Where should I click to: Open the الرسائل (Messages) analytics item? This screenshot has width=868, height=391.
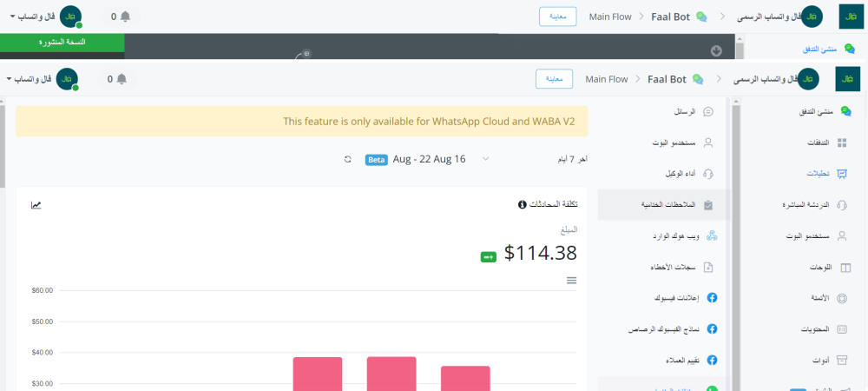708,111
